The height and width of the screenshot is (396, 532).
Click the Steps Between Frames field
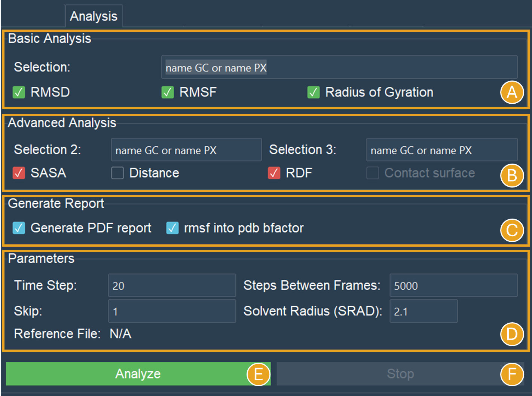[453, 286]
